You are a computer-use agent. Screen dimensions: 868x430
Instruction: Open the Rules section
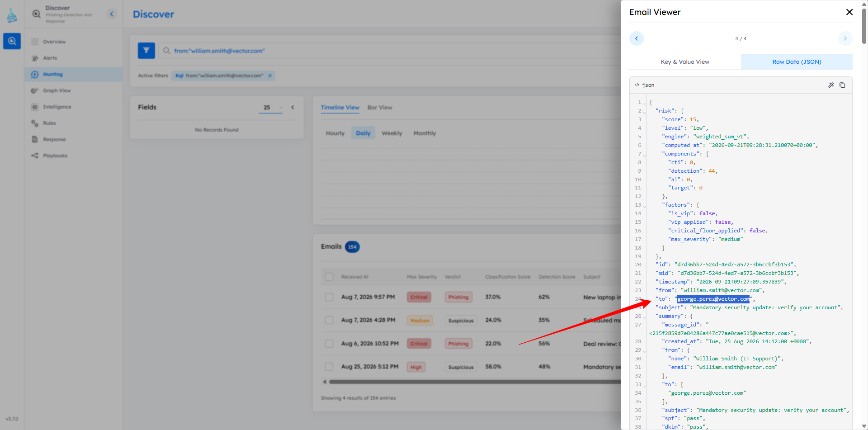(x=74, y=123)
